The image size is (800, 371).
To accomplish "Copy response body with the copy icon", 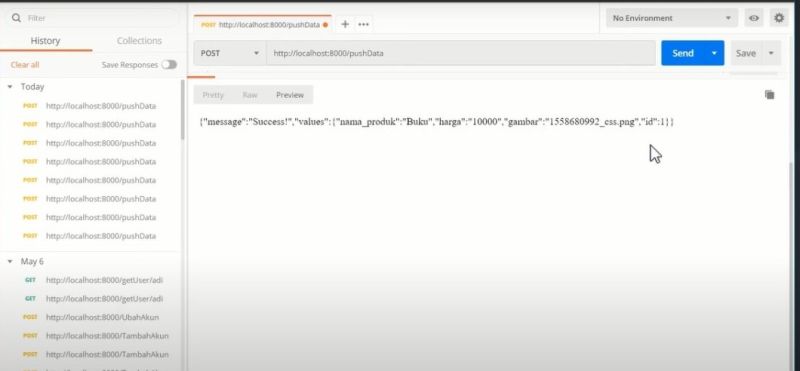I will click(769, 94).
